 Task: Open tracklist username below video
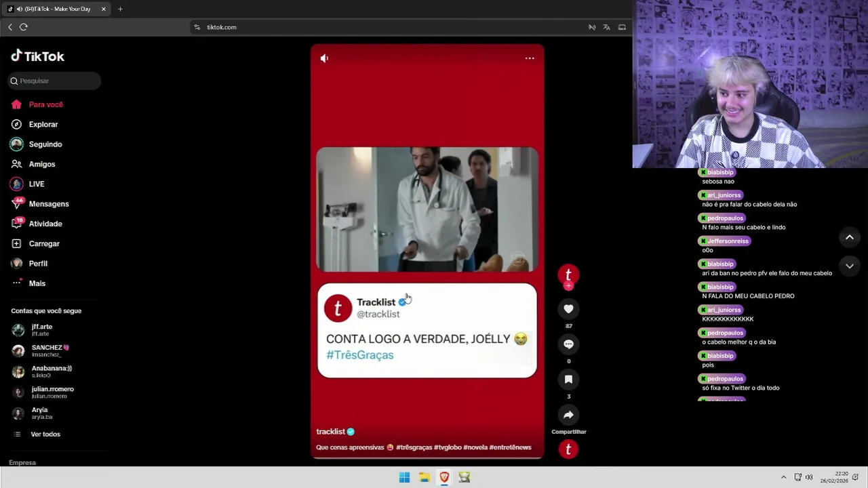pos(331,432)
